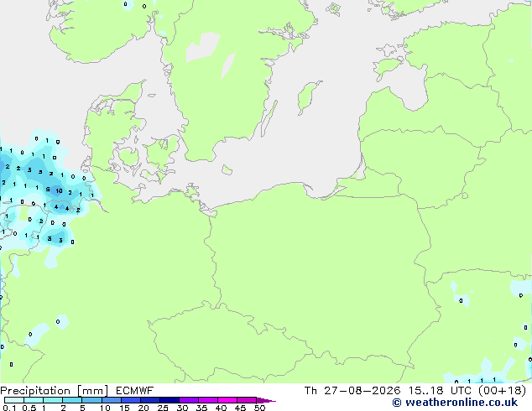
Task: Click the '40' legend scale label
Action: 221,408
